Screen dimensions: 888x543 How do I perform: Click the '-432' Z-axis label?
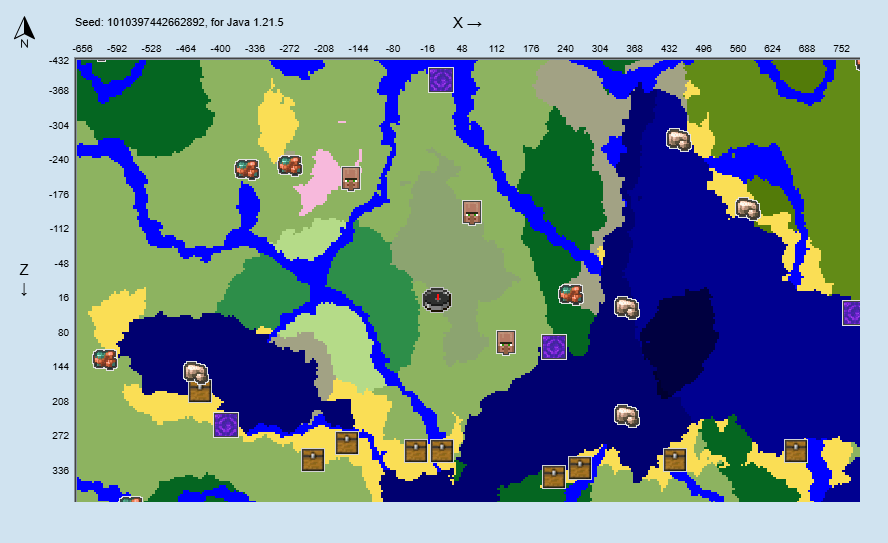point(59,61)
